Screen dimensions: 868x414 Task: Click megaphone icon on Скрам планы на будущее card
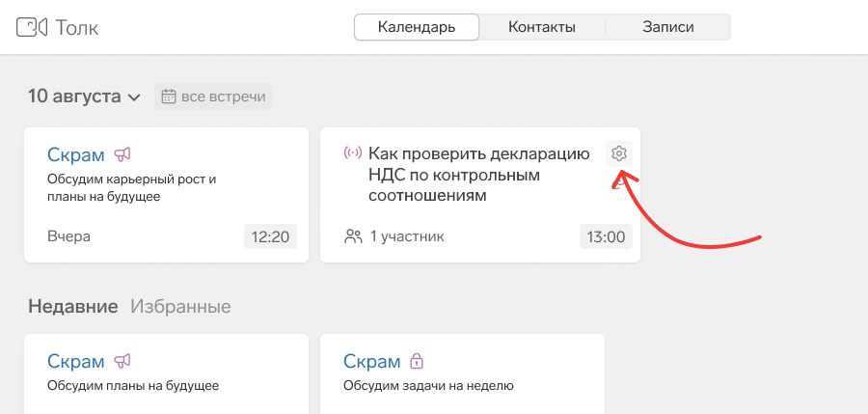click(122, 362)
